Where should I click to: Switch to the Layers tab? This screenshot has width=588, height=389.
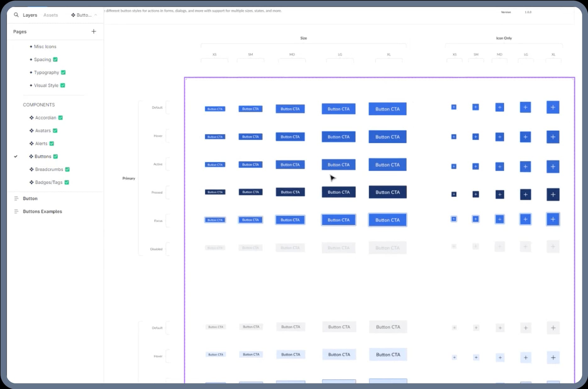click(30, 15)
